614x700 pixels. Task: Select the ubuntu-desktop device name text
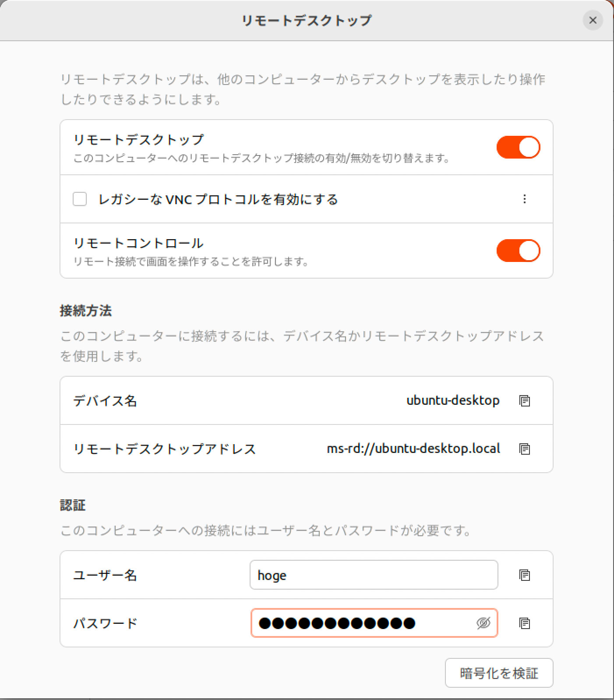(453, 400)
